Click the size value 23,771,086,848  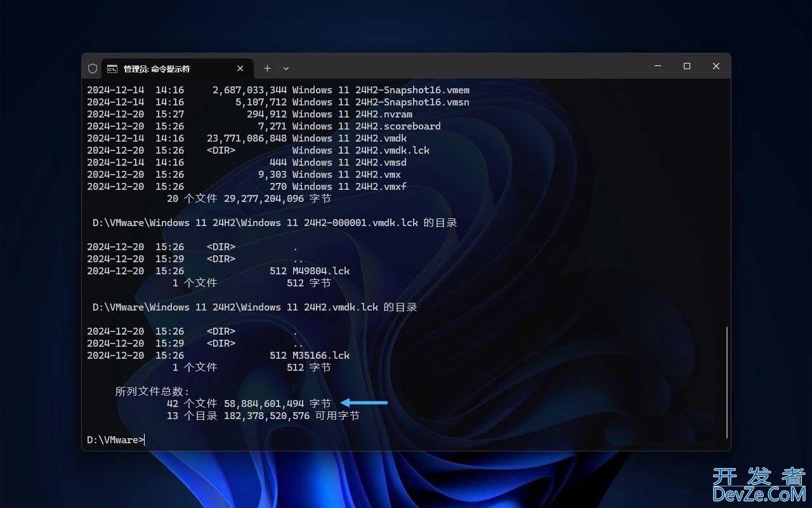pyautogui.click(x=247, y=138)
